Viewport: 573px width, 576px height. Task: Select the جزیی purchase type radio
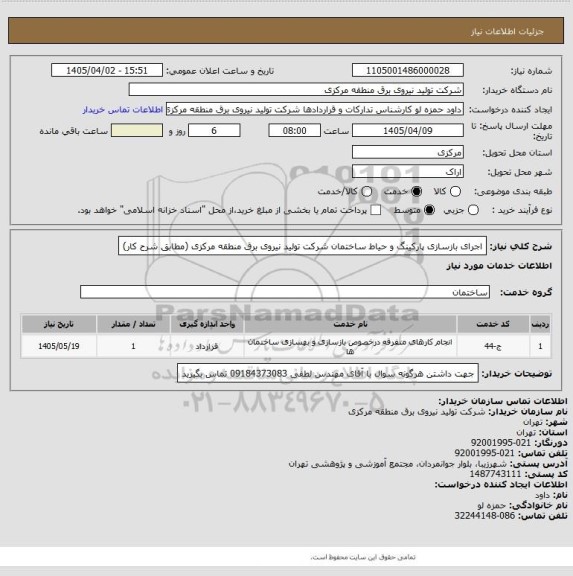tap(473, 210)
